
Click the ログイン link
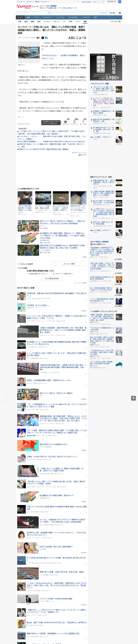point(42,8)
